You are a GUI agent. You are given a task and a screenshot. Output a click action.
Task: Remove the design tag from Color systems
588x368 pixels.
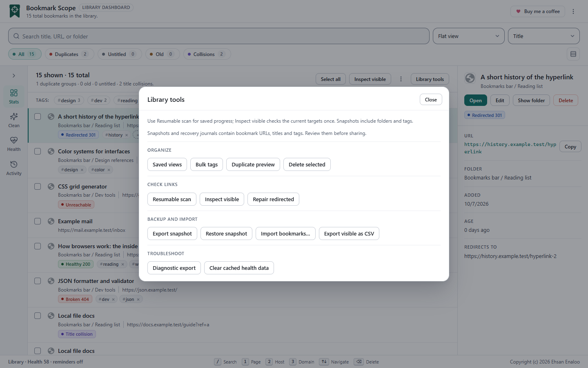pyautogui.click(x=82, y=170)
